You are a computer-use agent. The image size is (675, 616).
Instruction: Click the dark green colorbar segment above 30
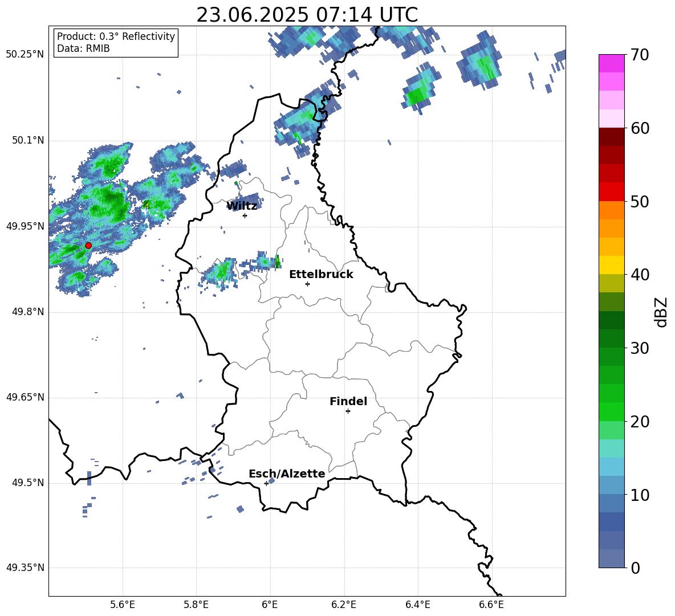(611, 338)
